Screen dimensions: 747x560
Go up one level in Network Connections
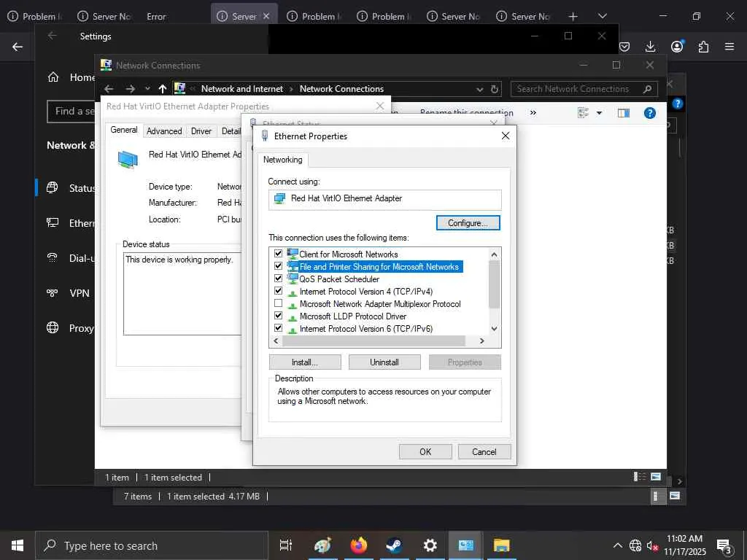163,89
